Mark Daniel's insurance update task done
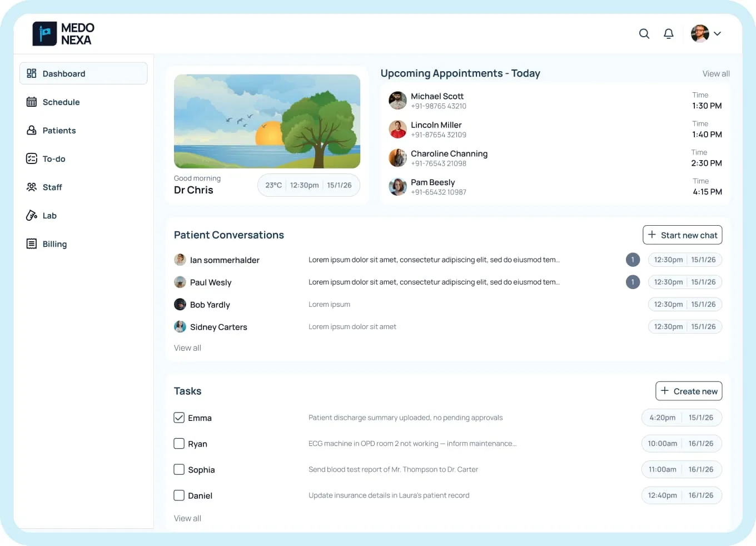Image resolution: width=756 pixels, height=546 pixels. coord(178,495)
